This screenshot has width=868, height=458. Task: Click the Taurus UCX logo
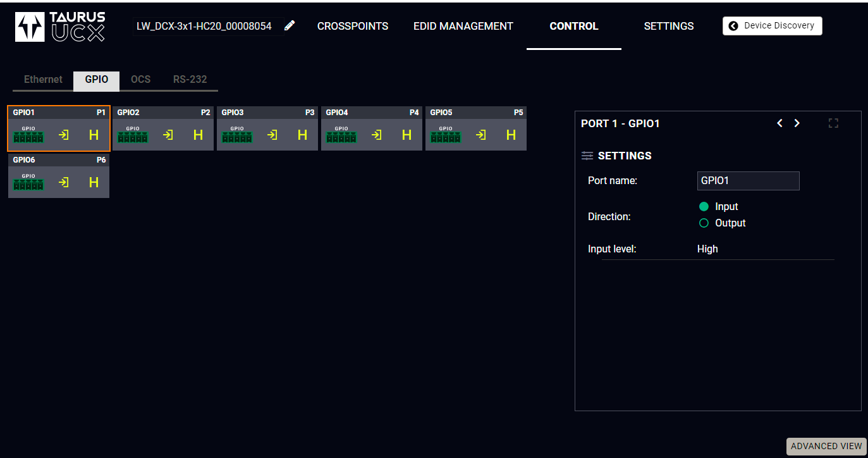(60, 27)
